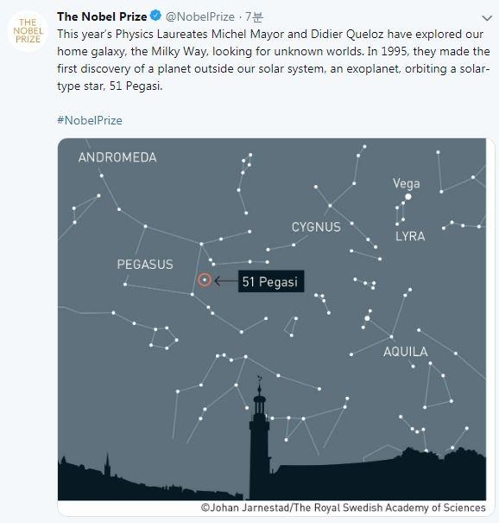The width and height of the screenshot is (499, 523).
Task: Click the blue verified badge icon
Action: point(155,16)
